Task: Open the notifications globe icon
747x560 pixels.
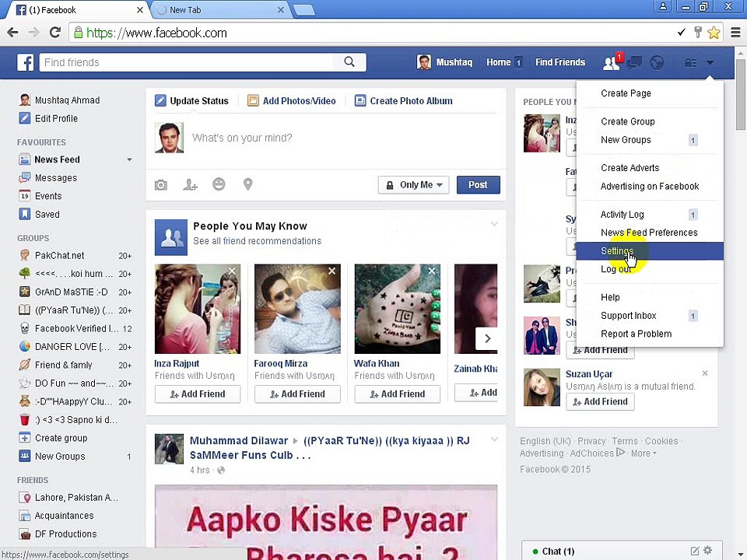Action: (657, 62)
